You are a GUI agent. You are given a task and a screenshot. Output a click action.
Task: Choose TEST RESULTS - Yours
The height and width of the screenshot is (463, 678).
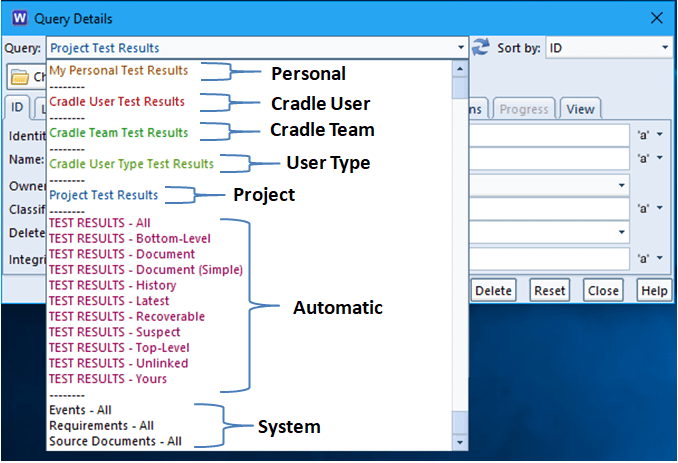[x=108, y=379]
